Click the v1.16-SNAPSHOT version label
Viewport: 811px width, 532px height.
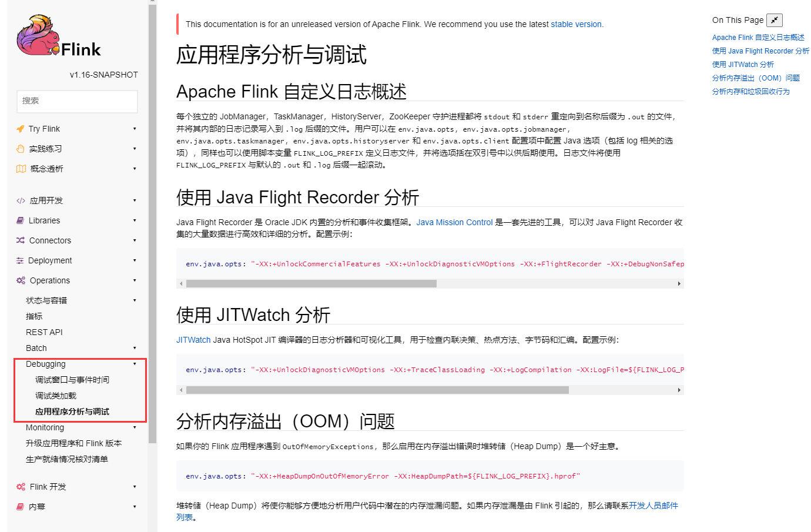click(103, 75)
